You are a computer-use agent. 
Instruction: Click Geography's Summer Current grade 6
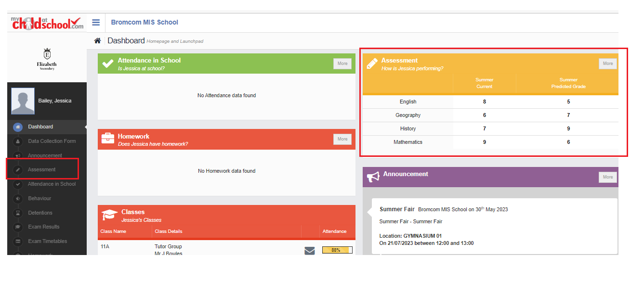pos(485,115)
